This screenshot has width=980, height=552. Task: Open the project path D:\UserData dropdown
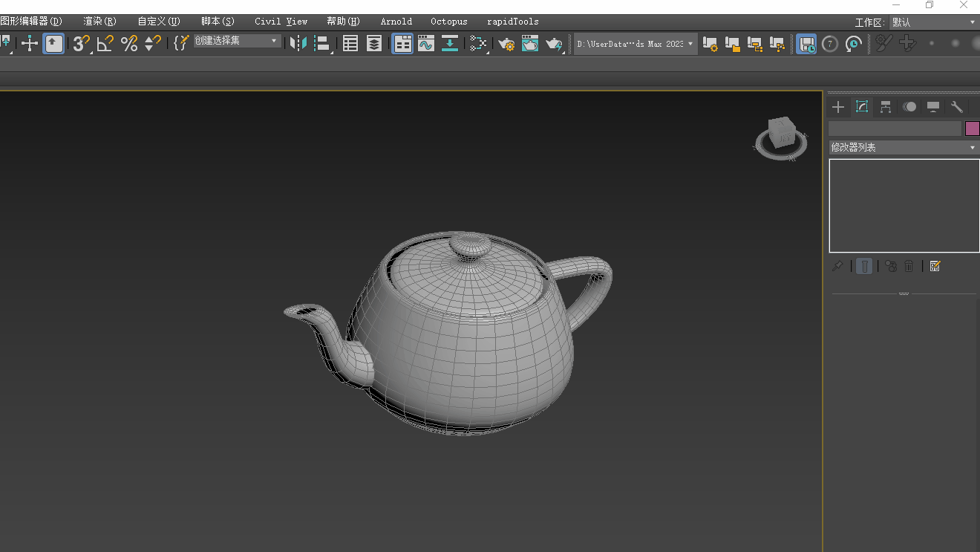pyautogui.click(x=635, y=44)
